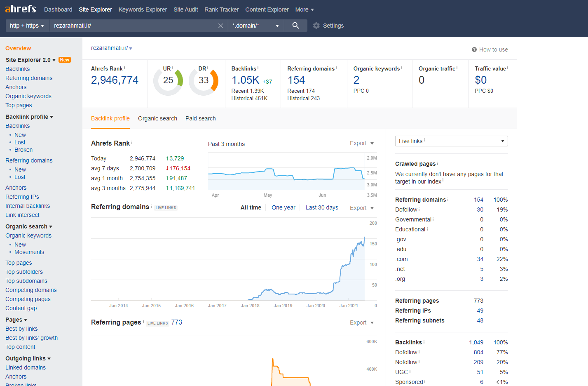Image resolution: width=588 pixels, height=386 pixels.
Task: Clear the URL input with the X
Action: tap(220, 26)
